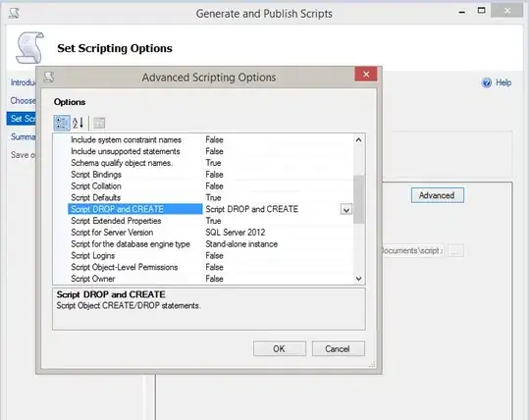The height and width of the screenshot is (420, 530).
Task: Minimize the Generate and Publish Scripts window
Action: pyautogui.click(x=462, y=12)
